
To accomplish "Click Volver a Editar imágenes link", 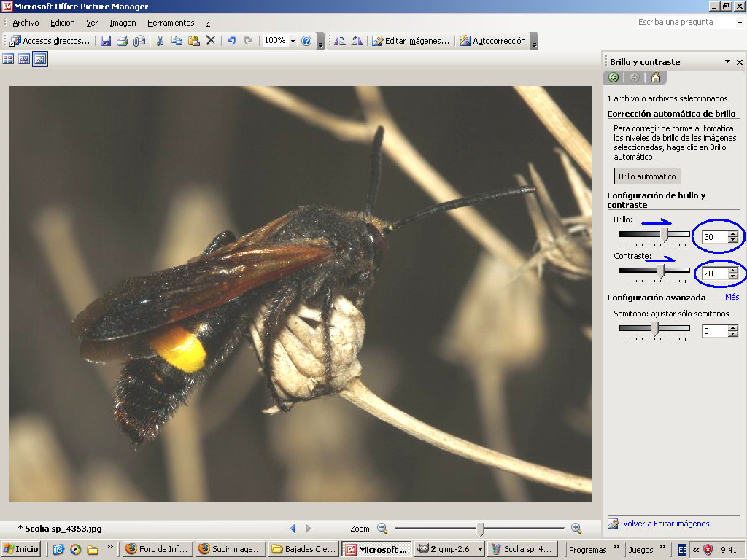I will [x=666, y=524].
